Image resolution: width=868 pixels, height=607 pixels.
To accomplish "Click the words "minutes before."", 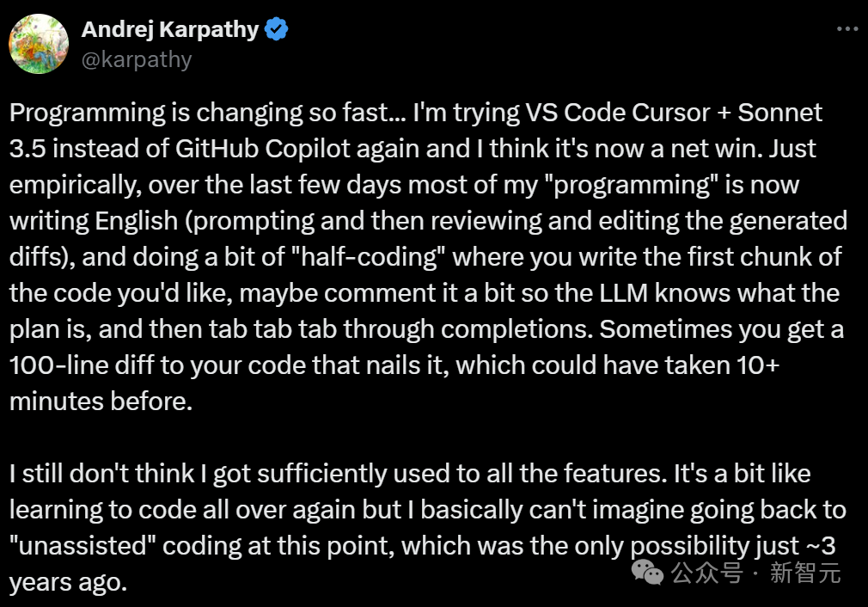I will 101,402.
